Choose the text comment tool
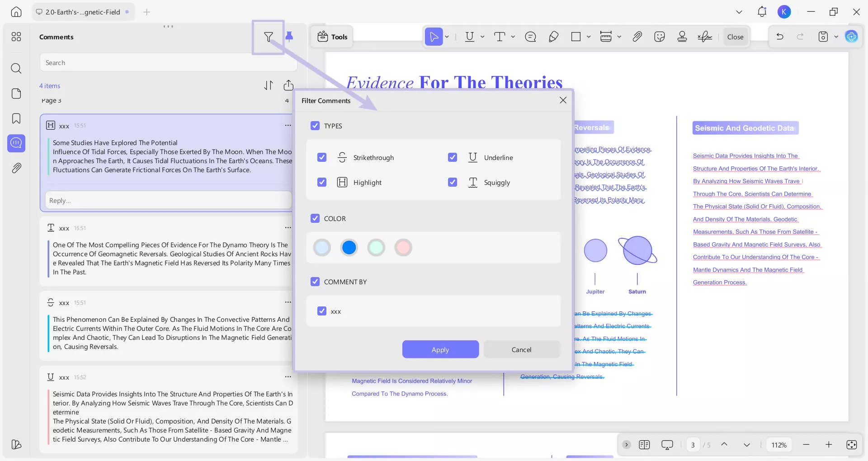The height and width of the screenshot is (461, 868). point(500,37)
